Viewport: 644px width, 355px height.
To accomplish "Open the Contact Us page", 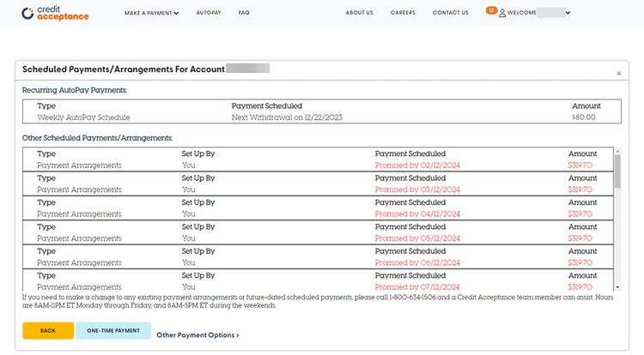I will (x=450, y=13).
